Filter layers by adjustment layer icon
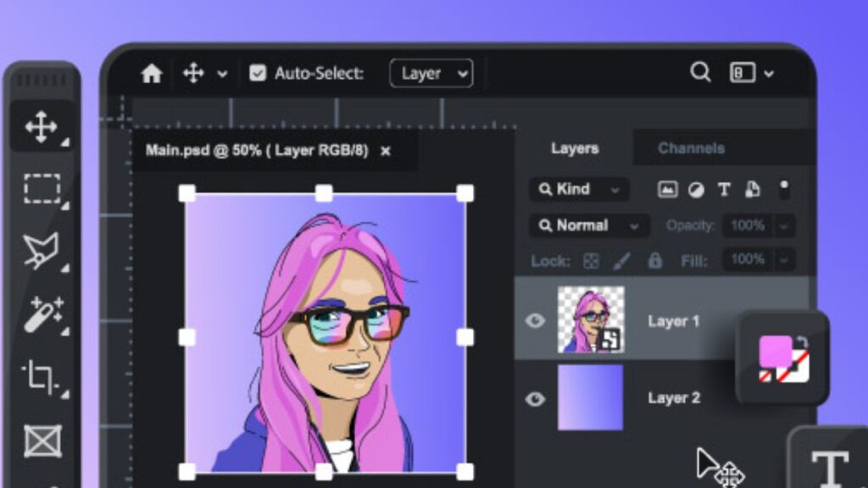 pos(696,191)
